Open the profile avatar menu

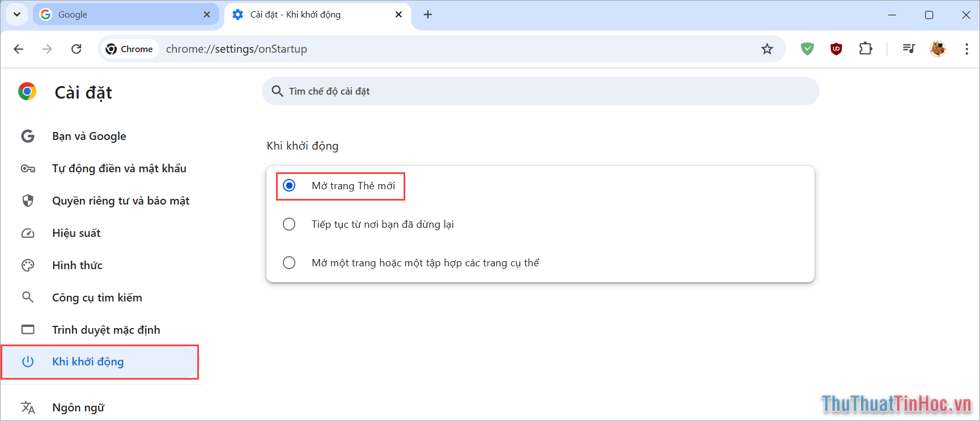[x=938, y=49]
